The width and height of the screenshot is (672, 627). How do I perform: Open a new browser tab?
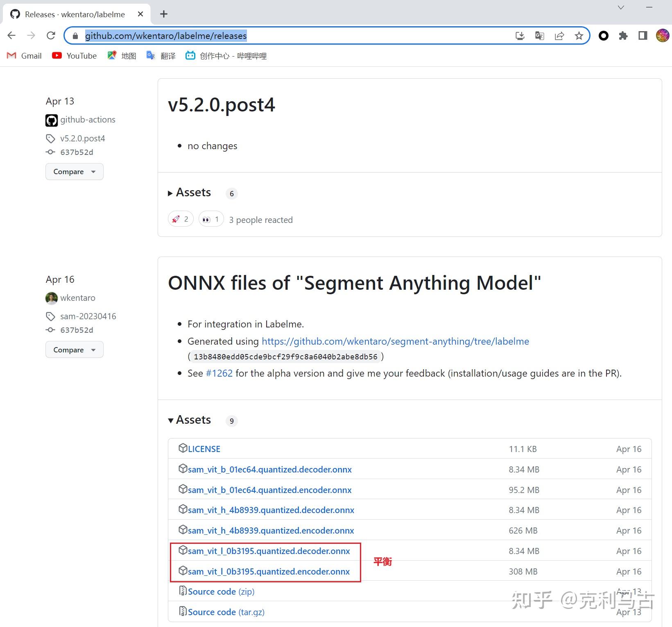(163, 14)
